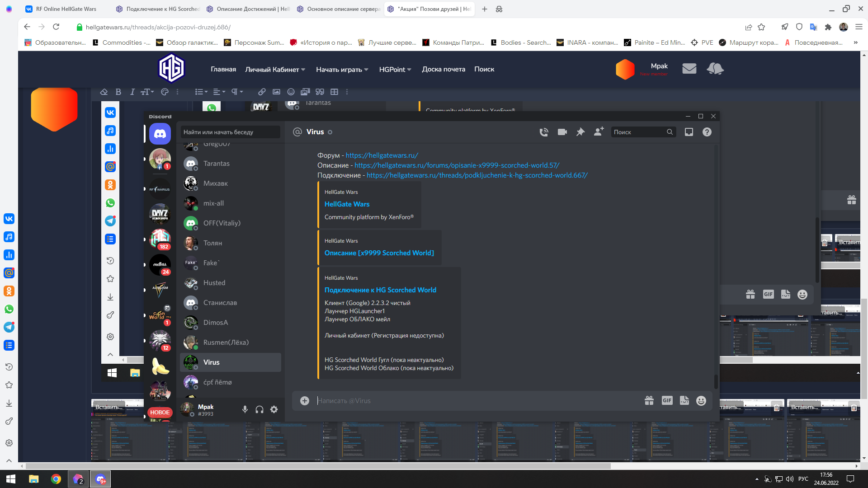Expand Личный Кабинет menu

pyautogui.click(x=275, y=70)
